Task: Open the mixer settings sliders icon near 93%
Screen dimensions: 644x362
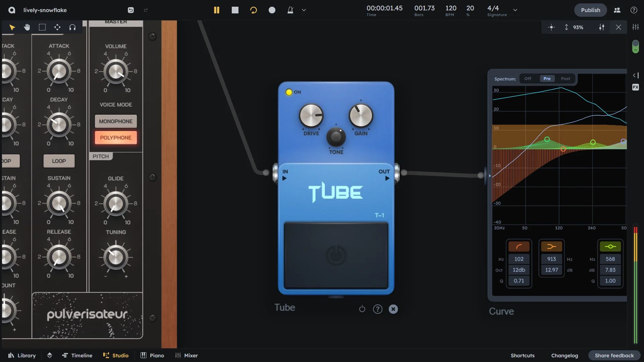Action: (x=602, y=27)
